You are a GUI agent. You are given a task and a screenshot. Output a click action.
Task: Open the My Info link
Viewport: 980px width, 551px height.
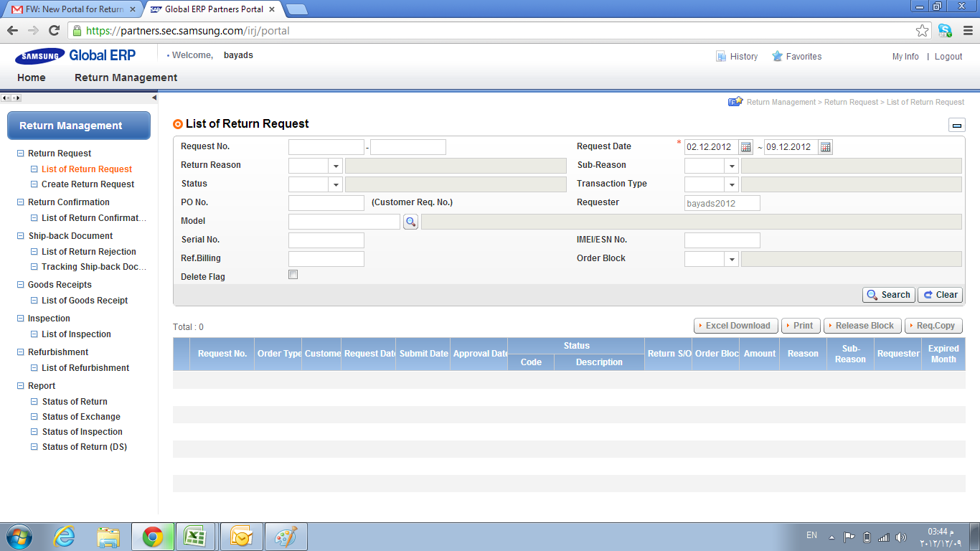click(905, 57)
